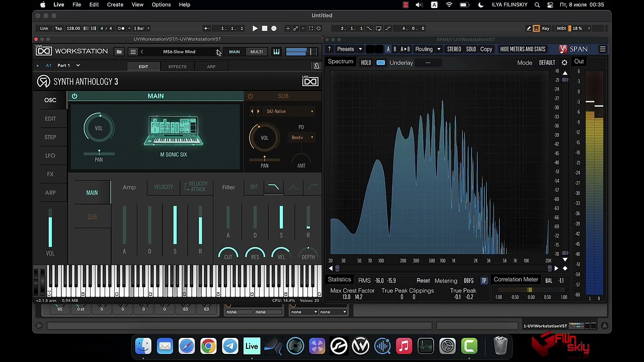Open the SA2-Native sub waveform dropdown
644x362 pixels.
(x=290, y=112)
